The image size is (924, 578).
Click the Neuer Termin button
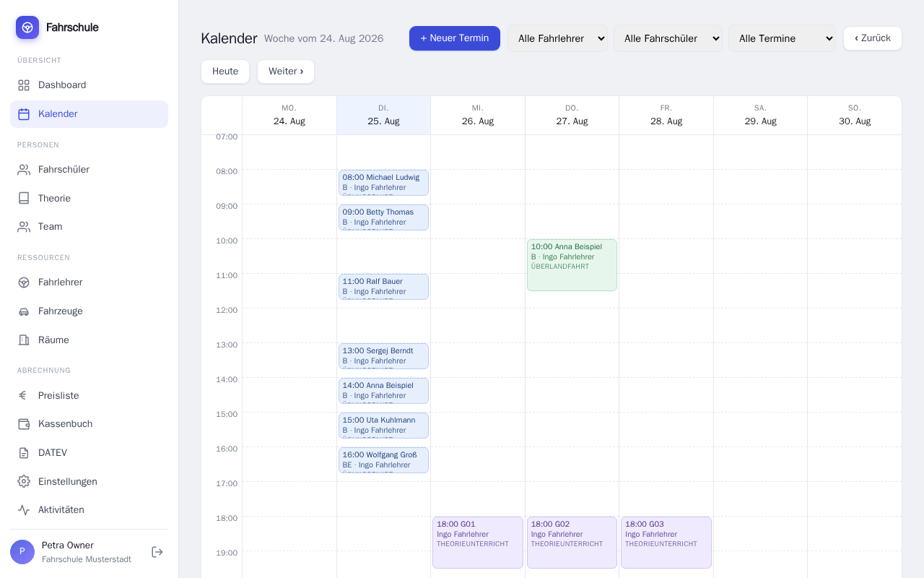point(455,38)
